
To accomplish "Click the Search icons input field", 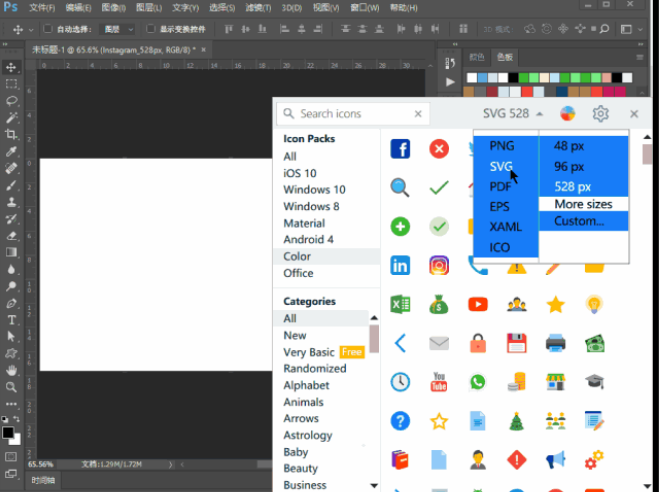I will click(x=361, y=114).
